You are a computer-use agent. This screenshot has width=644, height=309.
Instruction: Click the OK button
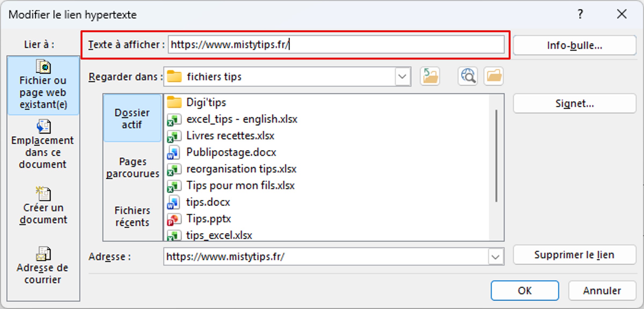524,290
